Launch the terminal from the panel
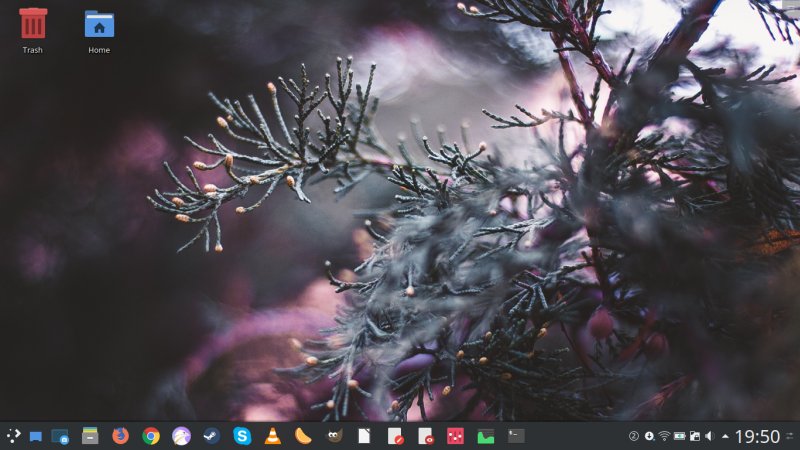This screenshot has width=800, height=450. click(516, 435)
